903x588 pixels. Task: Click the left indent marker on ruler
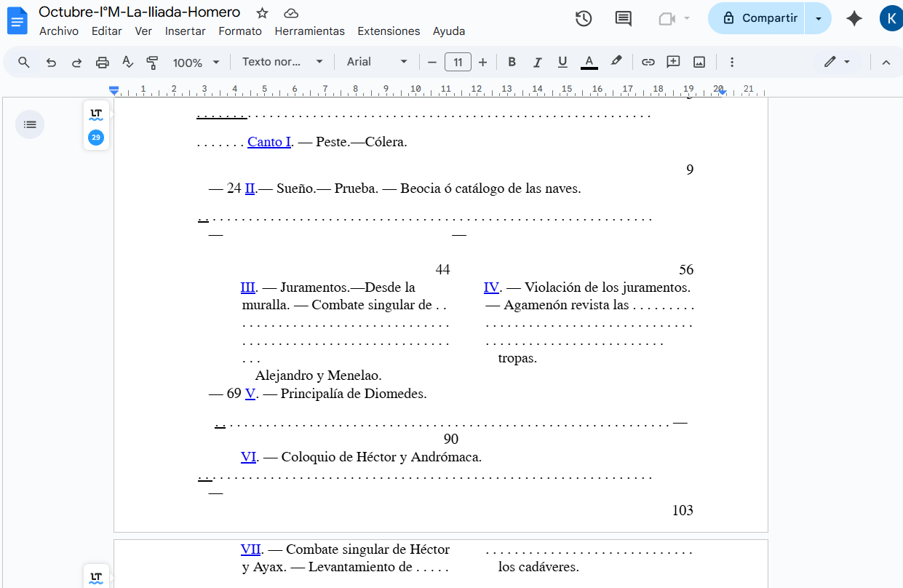click(114, 91)
